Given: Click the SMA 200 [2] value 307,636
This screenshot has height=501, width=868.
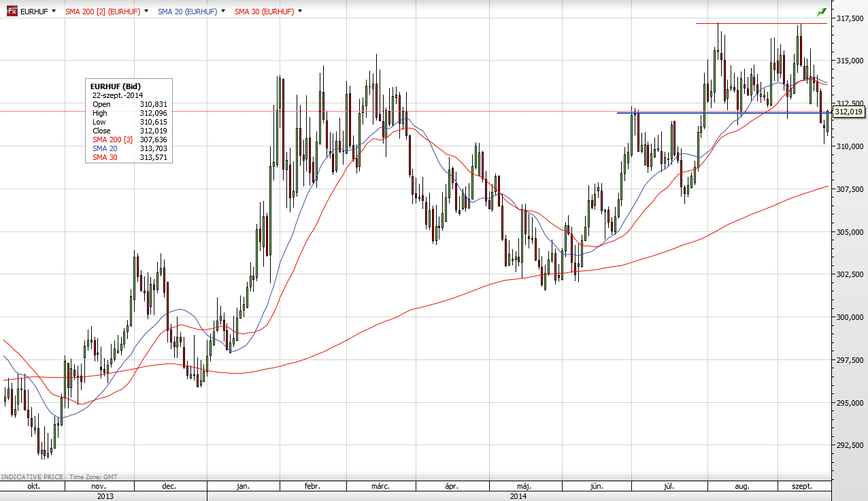Looking at the screenshot, I should click(x=153, y=140).
